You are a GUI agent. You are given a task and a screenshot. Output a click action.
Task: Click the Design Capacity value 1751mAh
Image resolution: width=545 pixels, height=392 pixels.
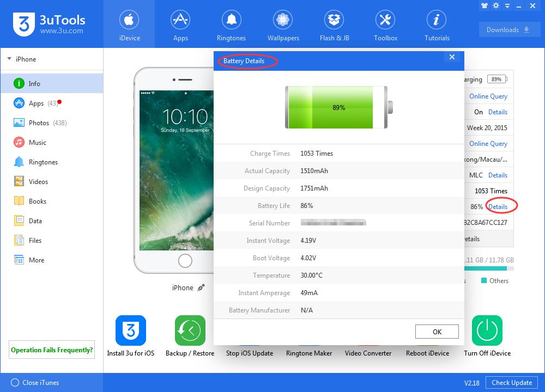314,188
